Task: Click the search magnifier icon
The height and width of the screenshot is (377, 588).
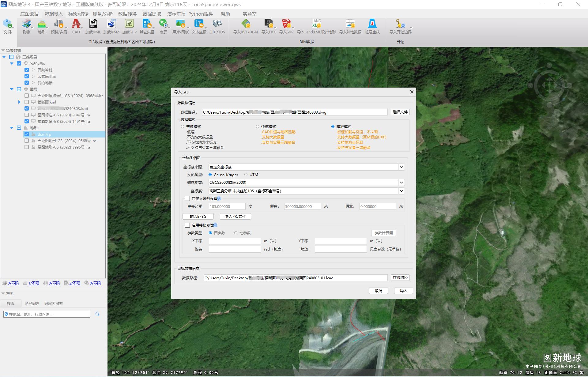Action: click(97, 314)
